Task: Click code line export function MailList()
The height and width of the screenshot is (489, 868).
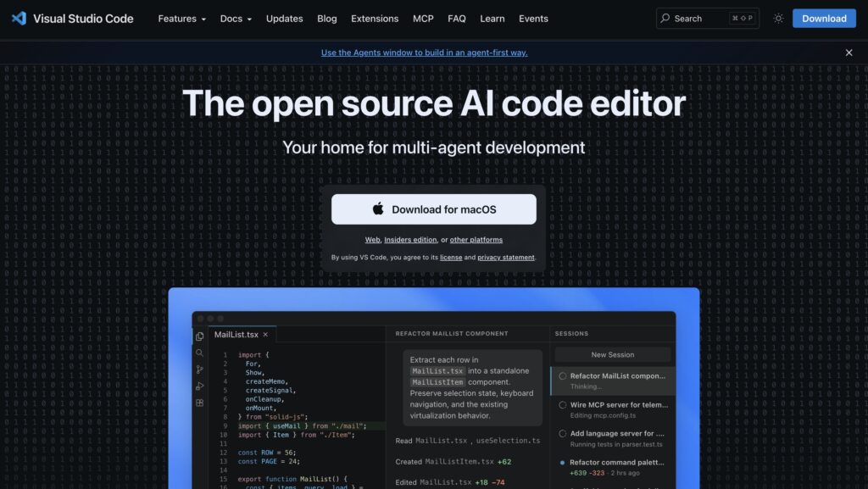Action: pos(292,479)
